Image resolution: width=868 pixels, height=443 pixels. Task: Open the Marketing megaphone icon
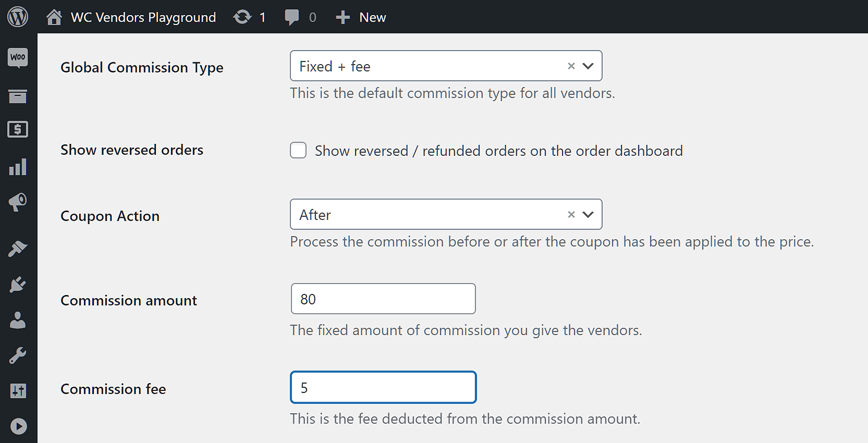18,202
